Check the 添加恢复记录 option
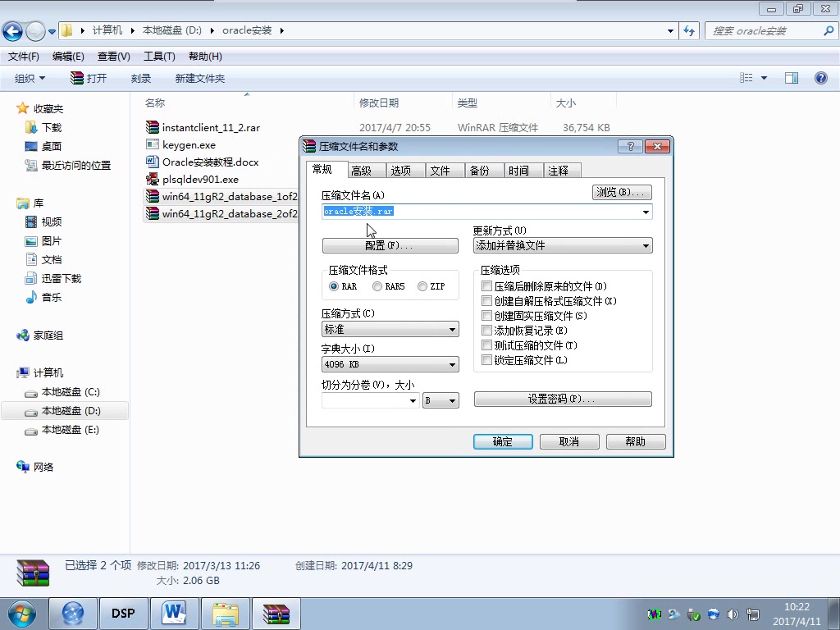Viewport: 840px width, 630px height. [486, 329]
